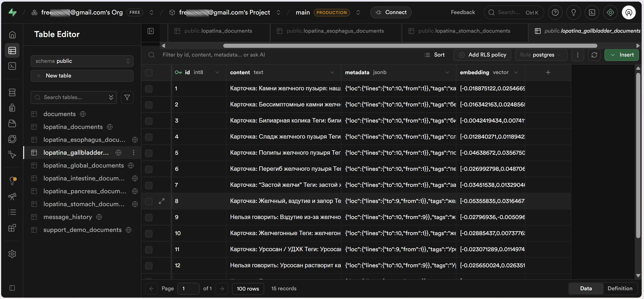Open the Role postgres dropdown
The width and height of the screenshot is (644, 299).
point(541,55)
